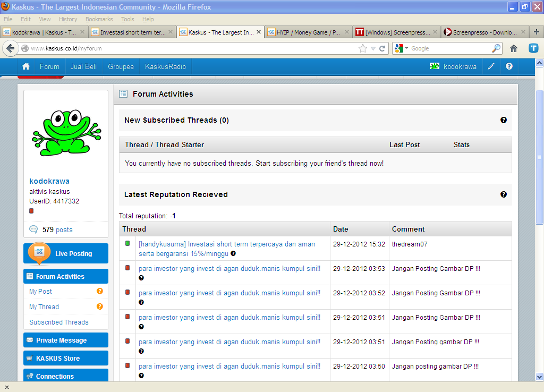The height and width of the screenshot is (392, 544).
Task: Click the Kaskus home icon in navbar
Action: (25, 66)
